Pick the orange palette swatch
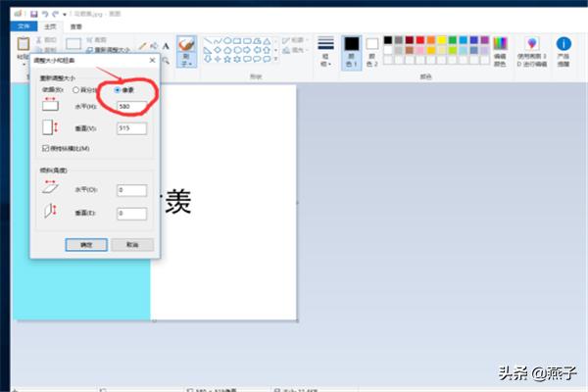The image size is (588, 392). tap(431, 40)
